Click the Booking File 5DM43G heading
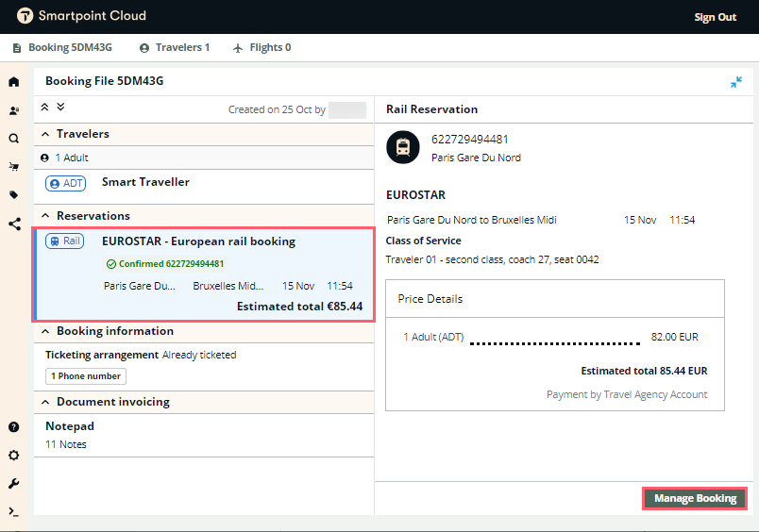759x532 pixels. (x=105, y=81)
